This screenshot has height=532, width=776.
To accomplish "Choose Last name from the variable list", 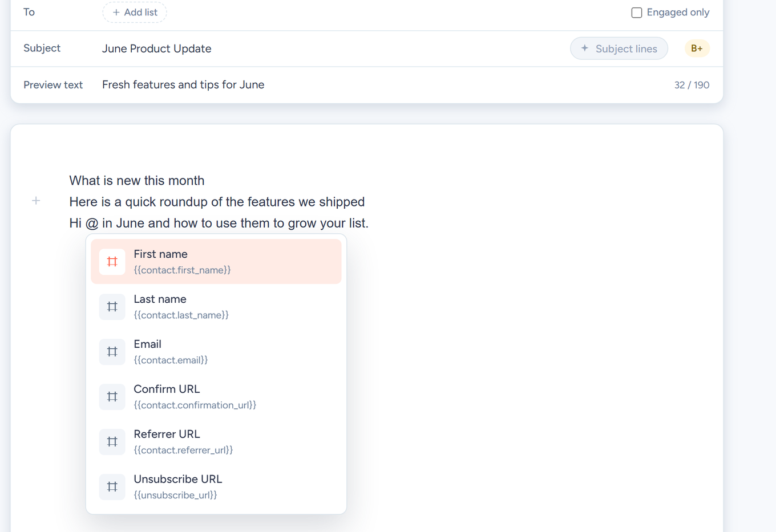I will click(216, 307).
